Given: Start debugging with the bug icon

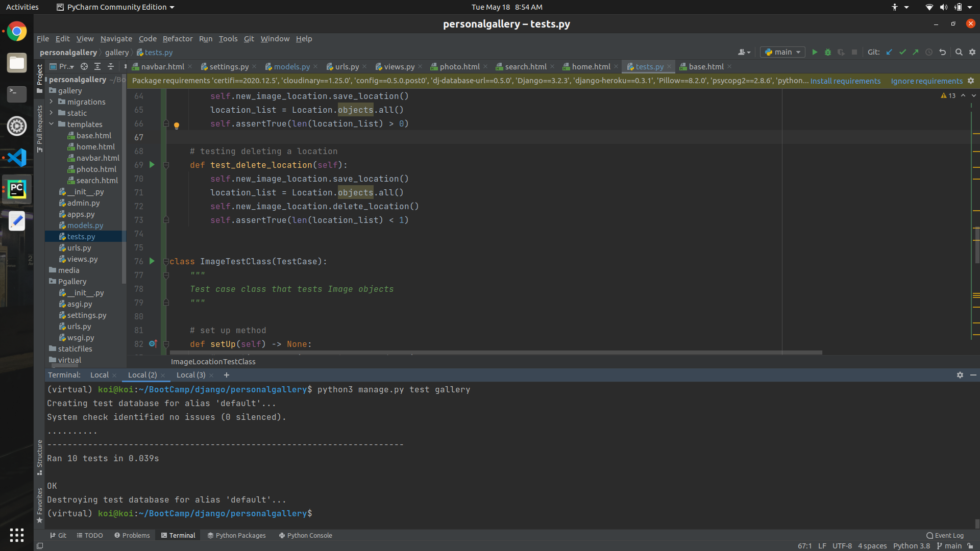Looking at the screenshot, I should 828,52.
